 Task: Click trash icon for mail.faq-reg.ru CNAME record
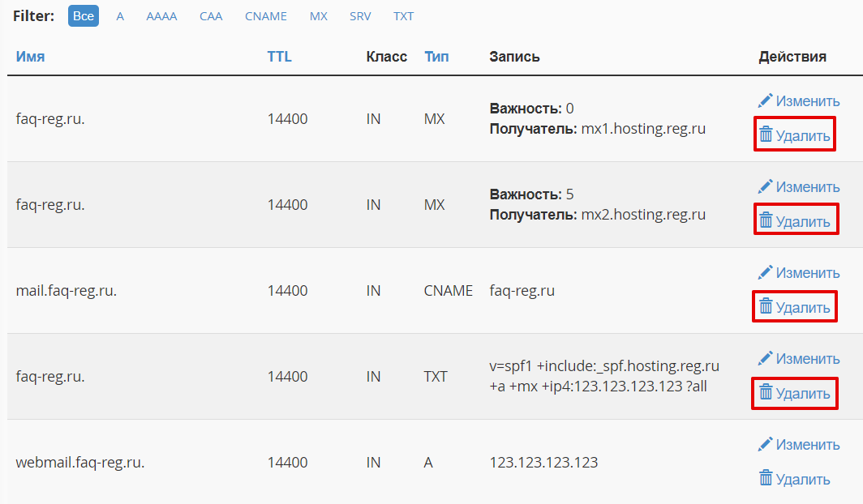coord(766,307)
